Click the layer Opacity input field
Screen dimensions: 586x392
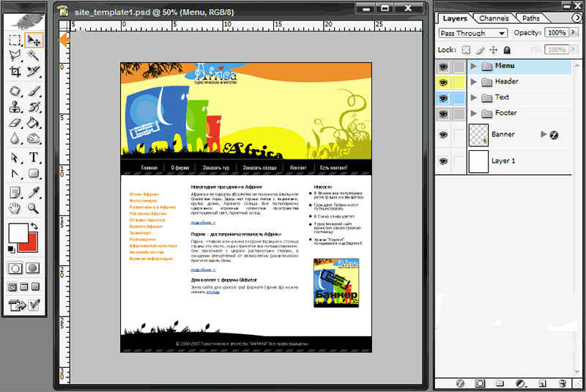tap(557, 33)
